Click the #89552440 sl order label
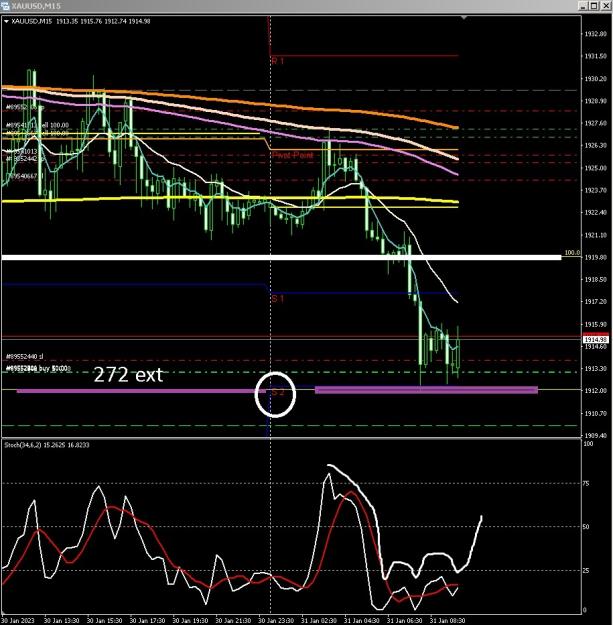Screen dimensions: 613x625 tap(25, 356)
